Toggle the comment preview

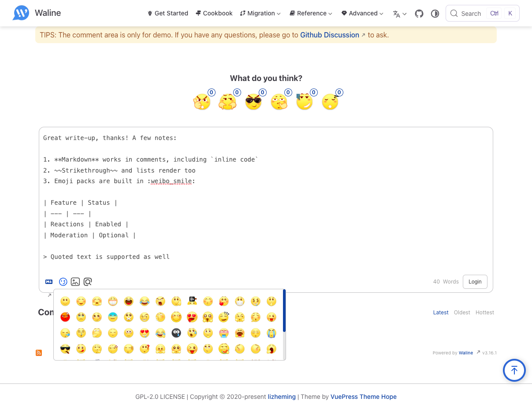pos(88,282)
